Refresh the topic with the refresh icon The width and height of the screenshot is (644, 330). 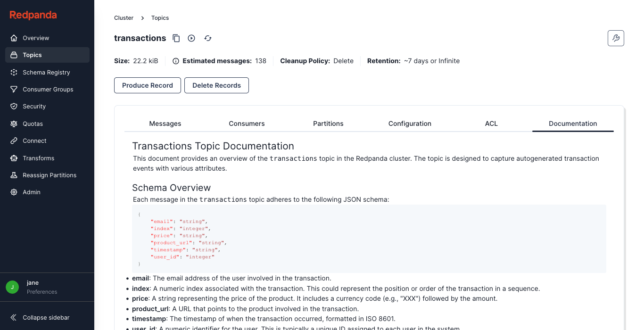pos(207,38)
